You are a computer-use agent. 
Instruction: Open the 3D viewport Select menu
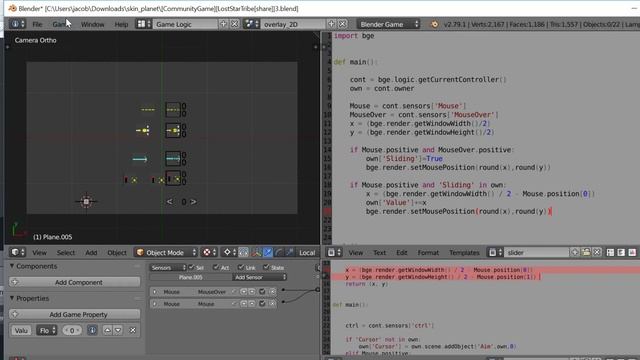pos(66,253)
